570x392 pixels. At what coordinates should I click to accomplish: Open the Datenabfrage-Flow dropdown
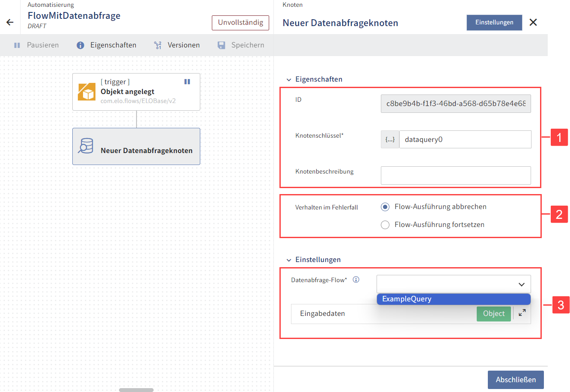[x=454, y=284]
